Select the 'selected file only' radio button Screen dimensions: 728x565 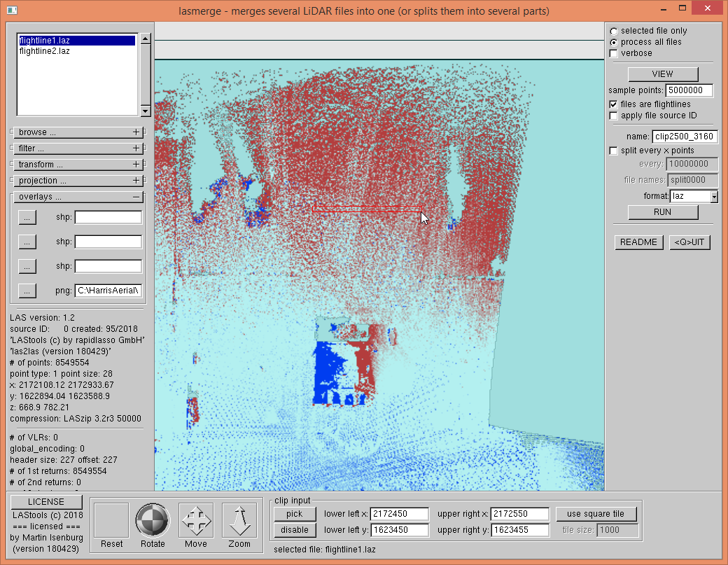[614, 31]
